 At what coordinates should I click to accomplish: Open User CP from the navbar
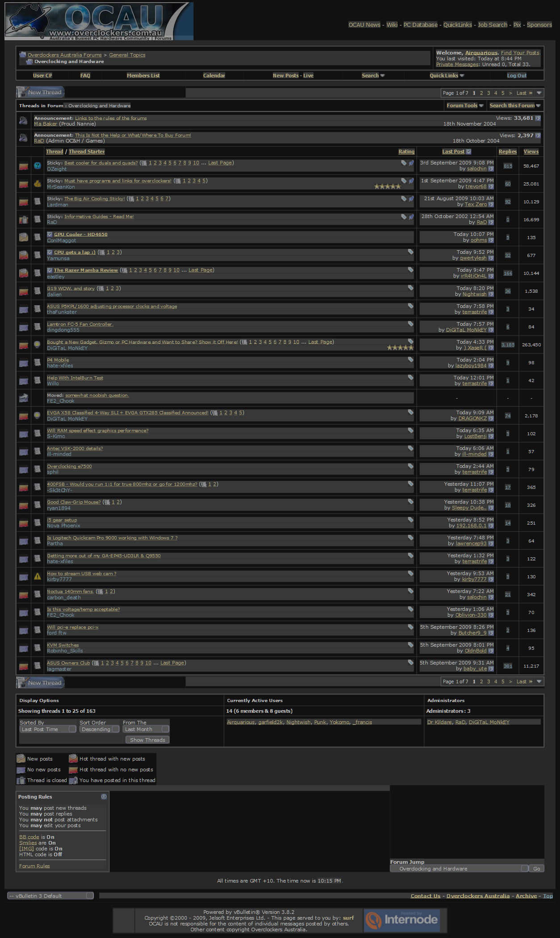pos(42,76)
